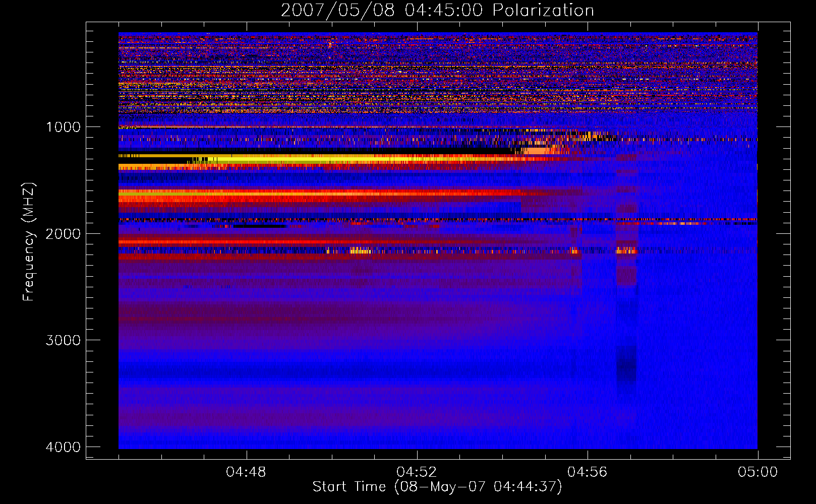Click the 2000 frequency tick label
Viewport: 816px width, 504px height.
64,234
